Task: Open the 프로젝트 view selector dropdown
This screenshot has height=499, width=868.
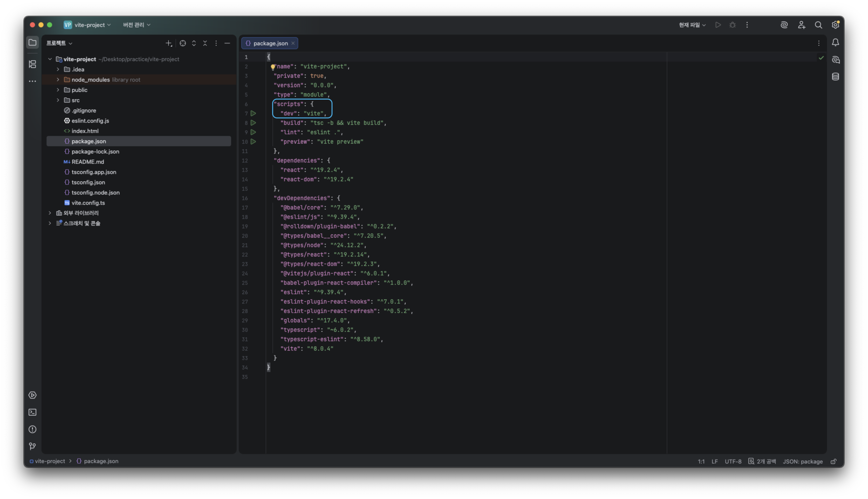Action: click(59, 43)
